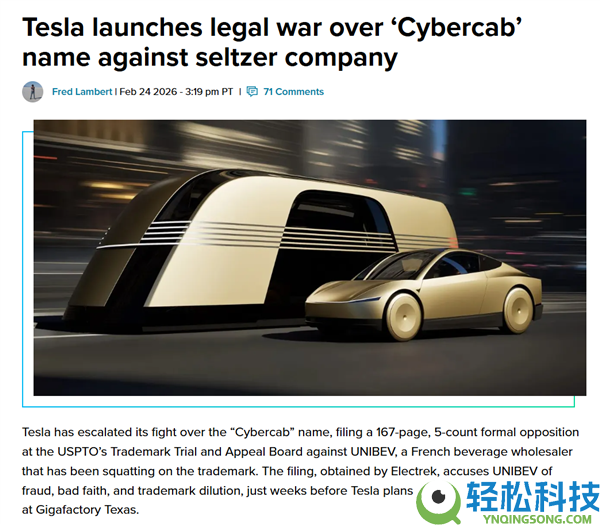
Task: Open the 71 Comments link
Action: (293, 92)
